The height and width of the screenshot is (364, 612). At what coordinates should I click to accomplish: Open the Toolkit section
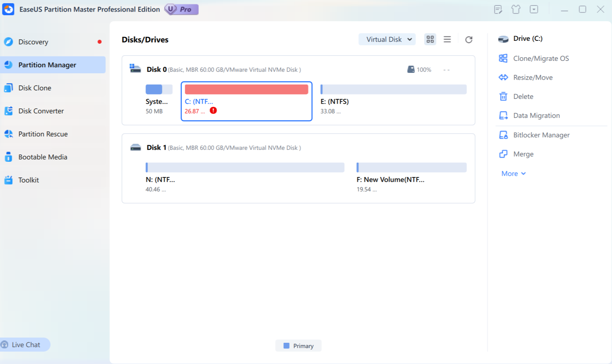[53, 180]
